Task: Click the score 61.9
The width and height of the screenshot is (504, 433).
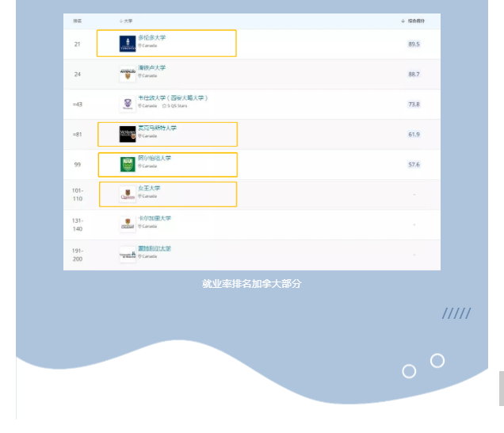Action: click(x=414, y=135)
